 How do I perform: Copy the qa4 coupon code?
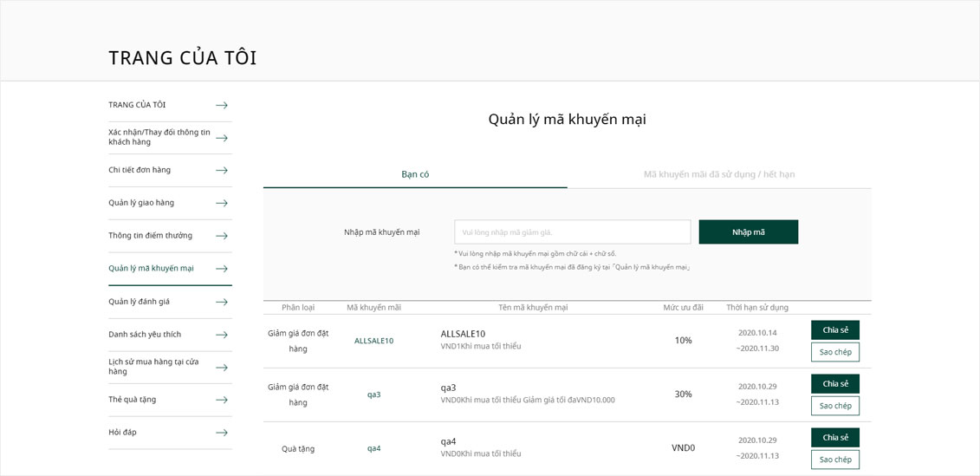pos(834,460)
